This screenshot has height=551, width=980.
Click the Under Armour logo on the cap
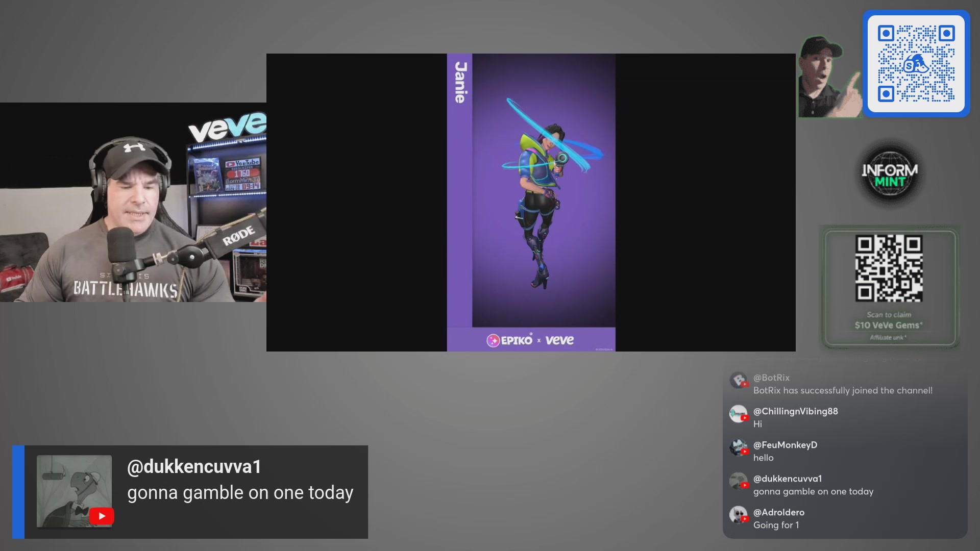pos(134,147)
